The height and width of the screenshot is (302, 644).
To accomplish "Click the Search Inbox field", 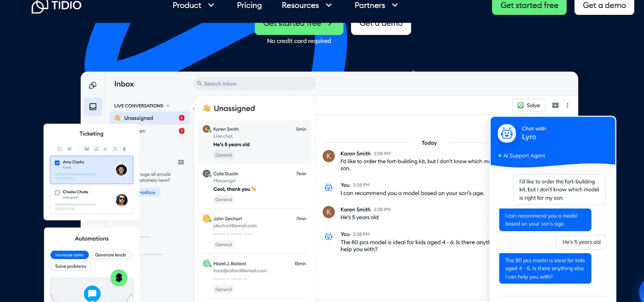I will tap(258, 84).
